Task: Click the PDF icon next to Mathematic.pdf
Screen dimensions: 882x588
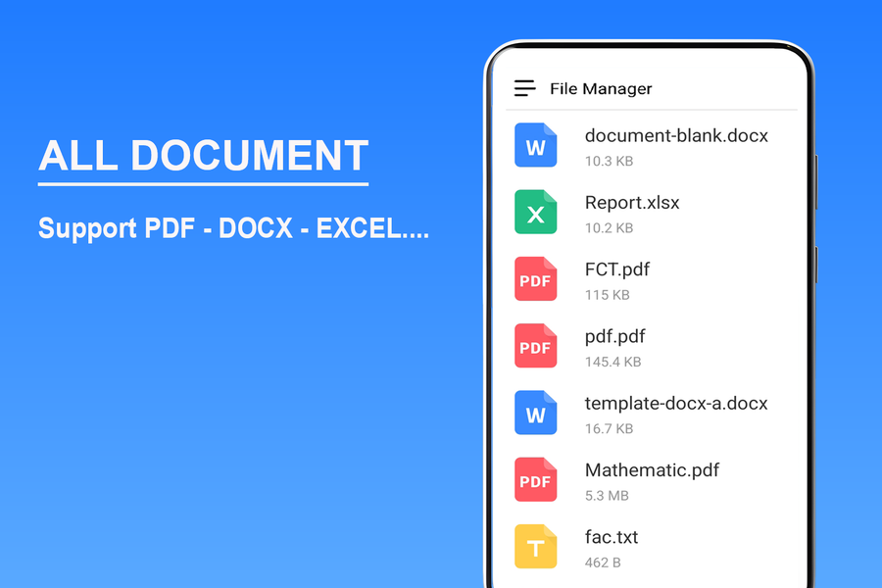Action: click(535, 480)
